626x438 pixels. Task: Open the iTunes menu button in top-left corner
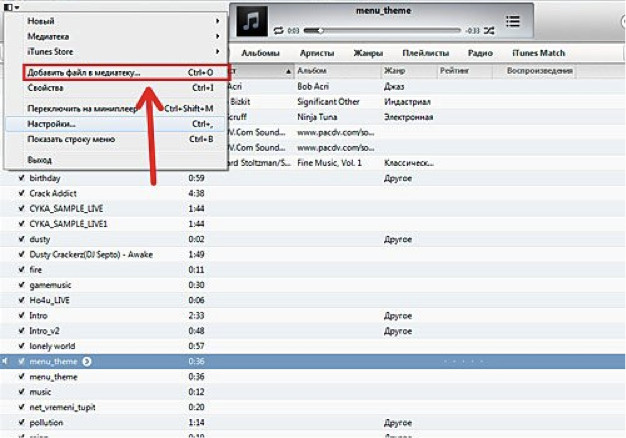[x=12, y=7]
